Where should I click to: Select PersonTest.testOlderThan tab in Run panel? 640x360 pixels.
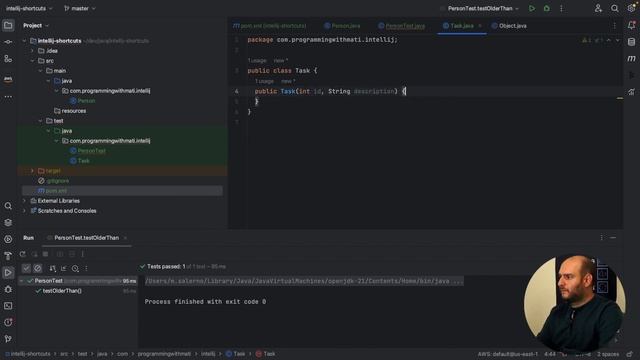pyautogui.click(x=86, y=238)
